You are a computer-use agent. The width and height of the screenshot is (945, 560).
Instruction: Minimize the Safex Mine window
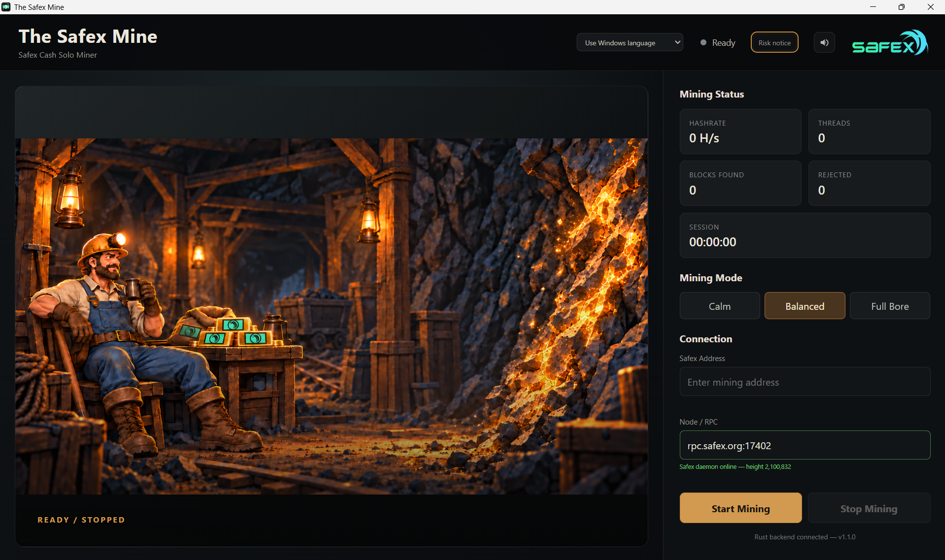click(873, 7)
